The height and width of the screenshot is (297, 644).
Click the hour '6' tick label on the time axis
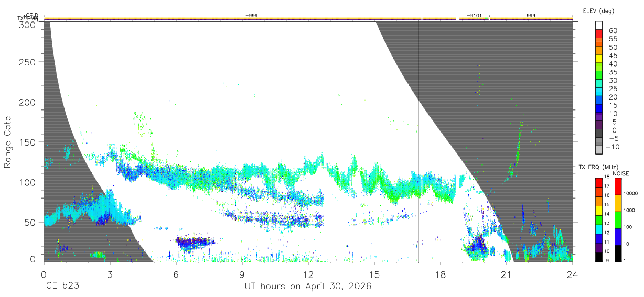[176, 274]
